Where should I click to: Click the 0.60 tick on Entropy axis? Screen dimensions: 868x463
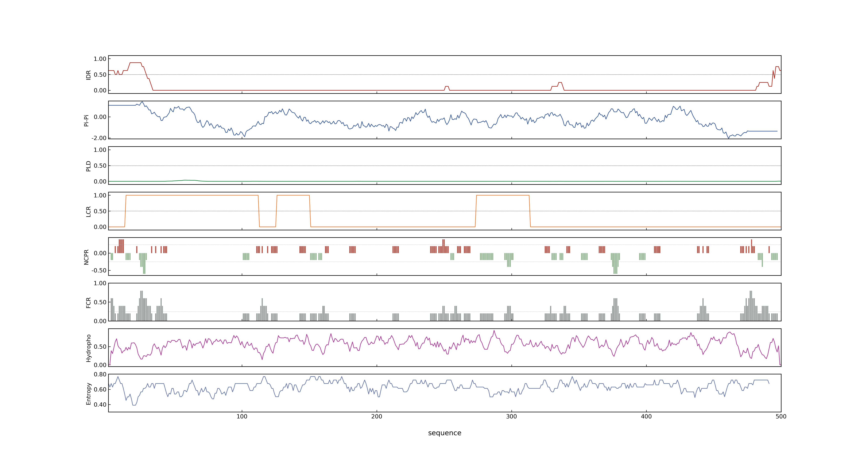[100, 390]
